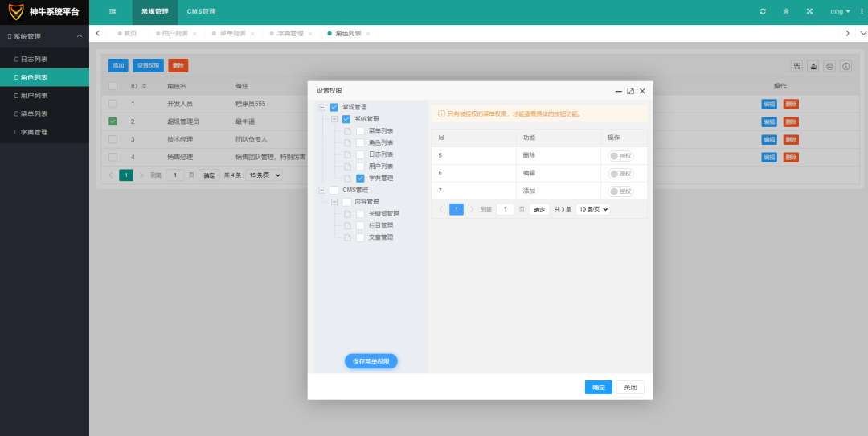Open the 10条/页 page size dropdown

coord(593,209)
